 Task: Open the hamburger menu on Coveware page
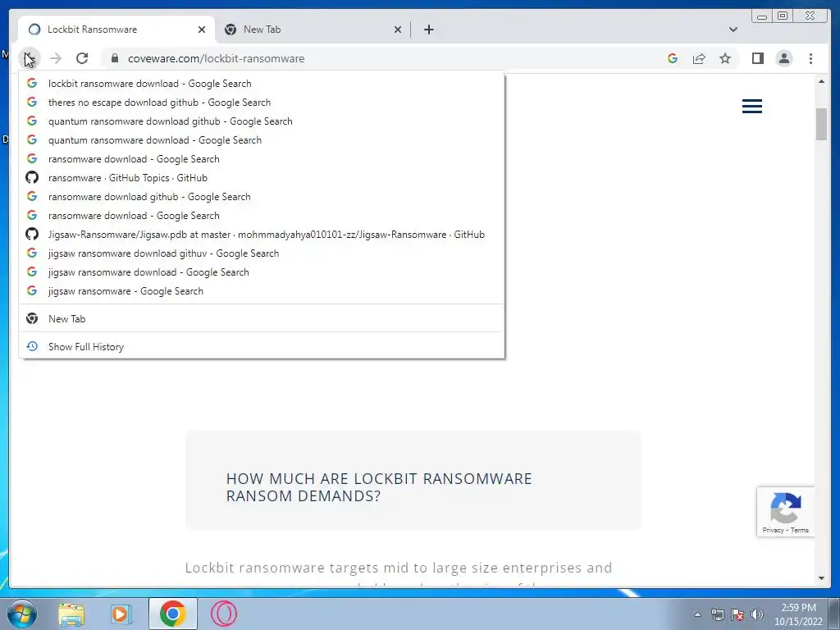[x=752, y=106]
